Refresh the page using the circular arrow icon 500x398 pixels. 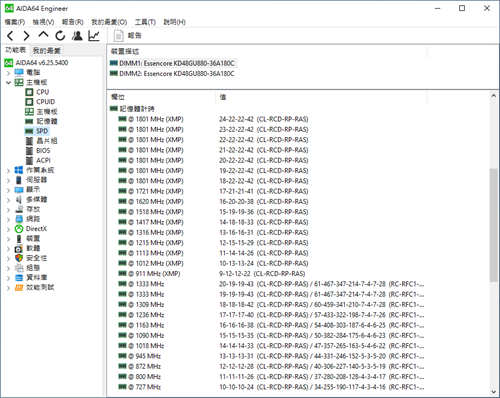coord(60,35)
